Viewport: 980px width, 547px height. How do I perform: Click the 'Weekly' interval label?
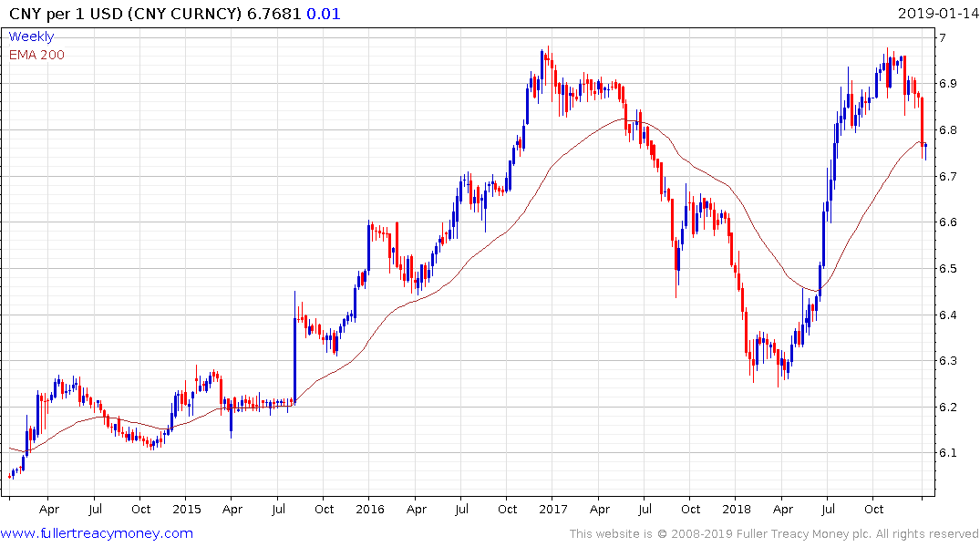tap(31, 36)
